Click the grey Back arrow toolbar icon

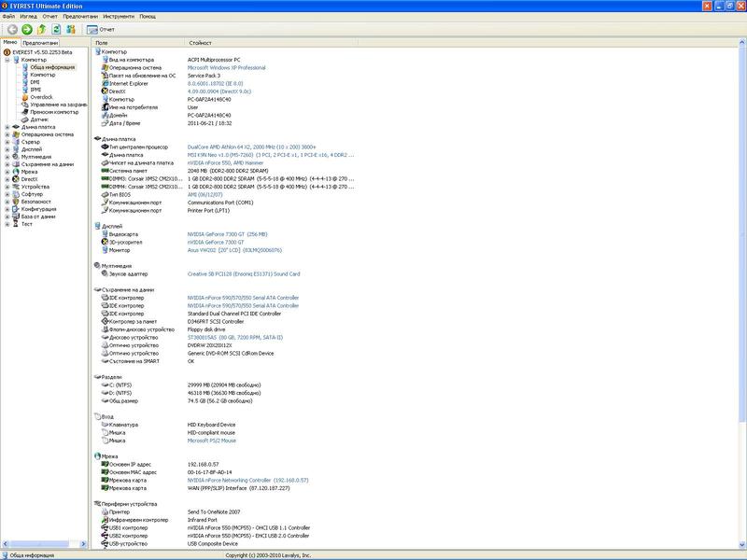(12, 30)
